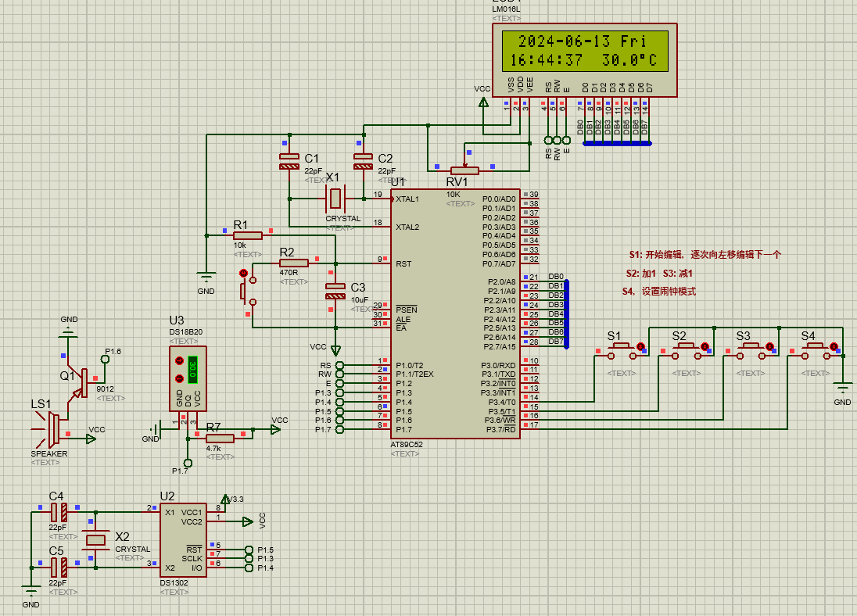857x616 pixels.
Task: Select crystal X1 symbol
Action: point(335,199)
